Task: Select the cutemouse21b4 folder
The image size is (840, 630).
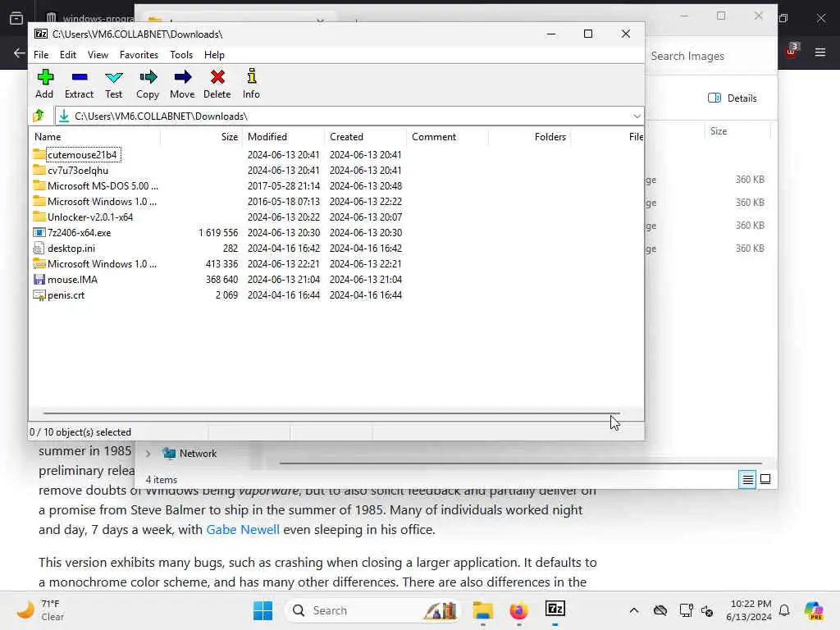Action: pos(82,155)
